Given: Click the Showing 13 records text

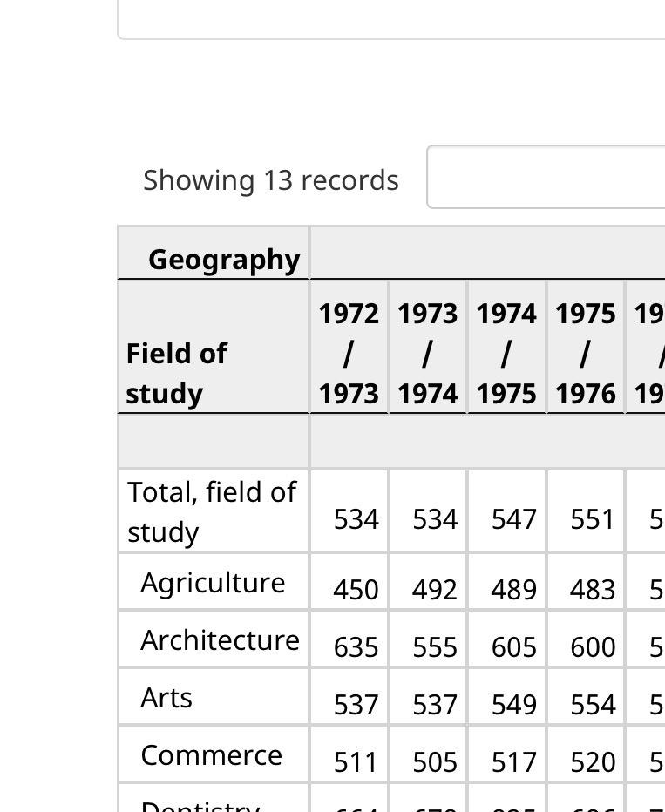Looking at the screenshot, I should click(x=271, y=180).
